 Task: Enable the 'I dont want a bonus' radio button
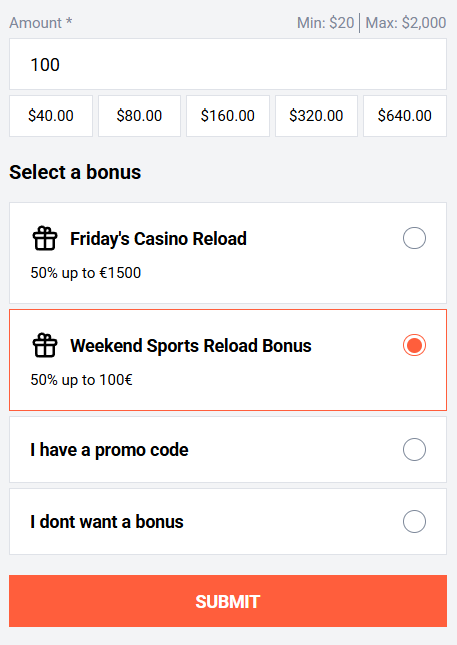coord(414,521)
